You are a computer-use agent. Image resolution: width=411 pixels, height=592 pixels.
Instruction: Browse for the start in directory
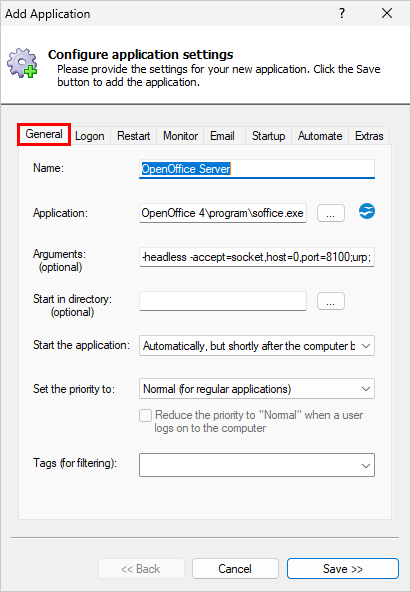coord(331,301)
